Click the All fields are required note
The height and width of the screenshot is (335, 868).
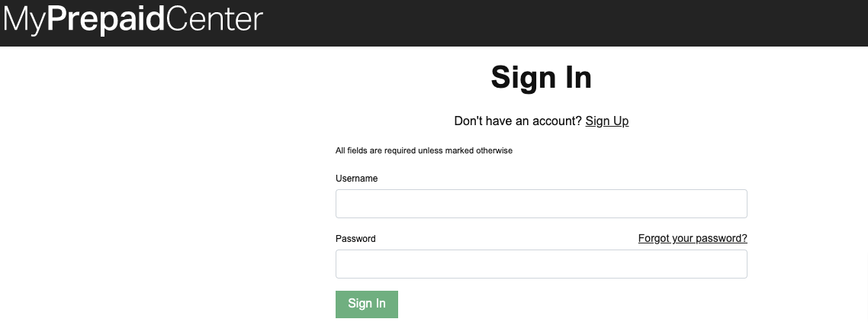(x=424, y=150)
